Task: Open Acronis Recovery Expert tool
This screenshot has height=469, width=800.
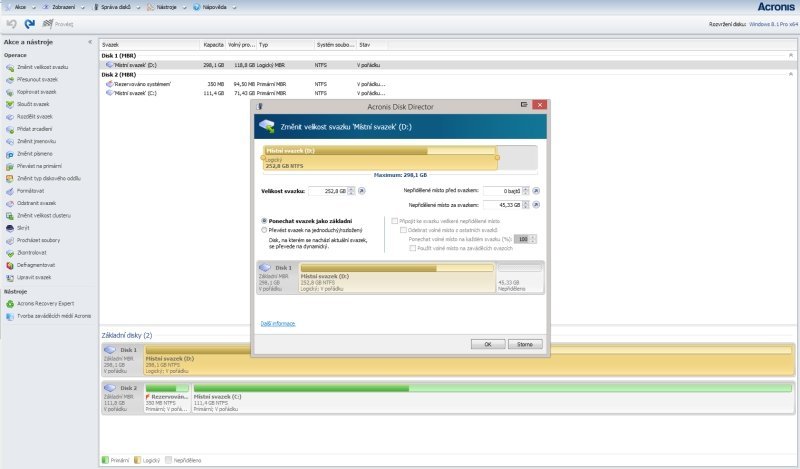Action: tap(10, 302)
